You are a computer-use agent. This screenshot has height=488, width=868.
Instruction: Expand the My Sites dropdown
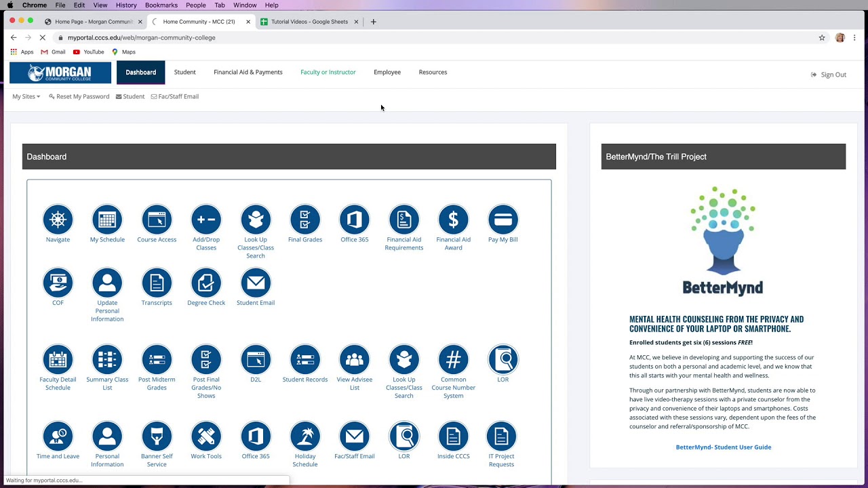[26, 96]
